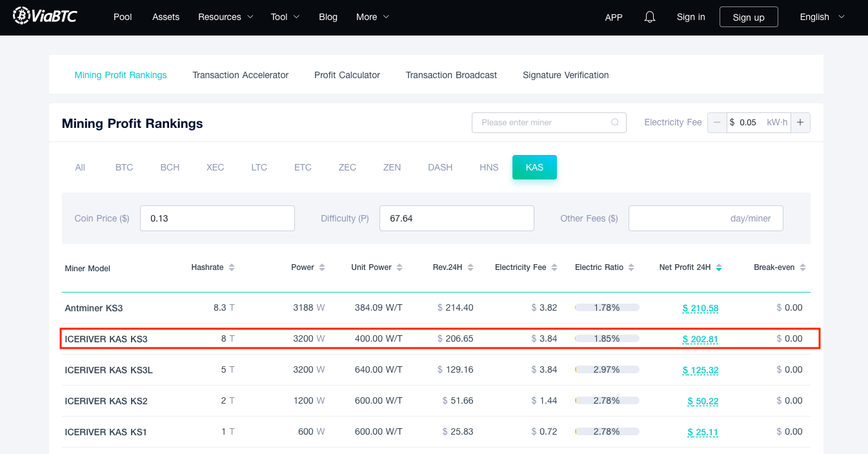Click the search magnifier in miner field

[615, 123]
